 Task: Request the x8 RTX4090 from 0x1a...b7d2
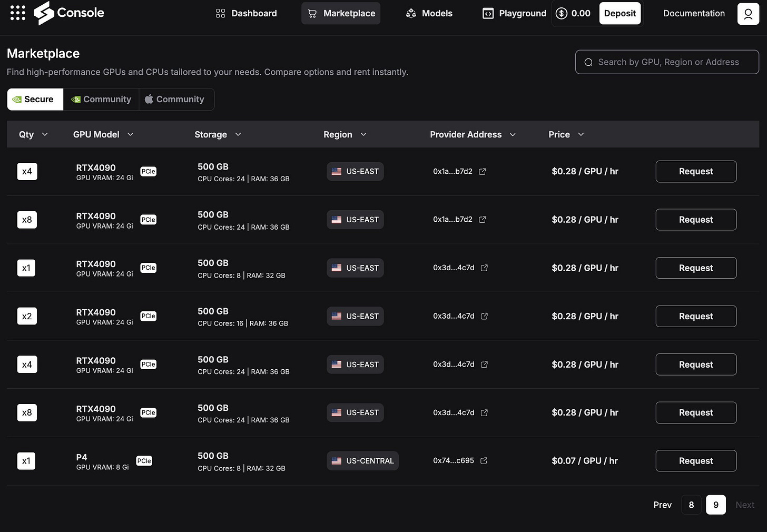(x=696, y=220)
